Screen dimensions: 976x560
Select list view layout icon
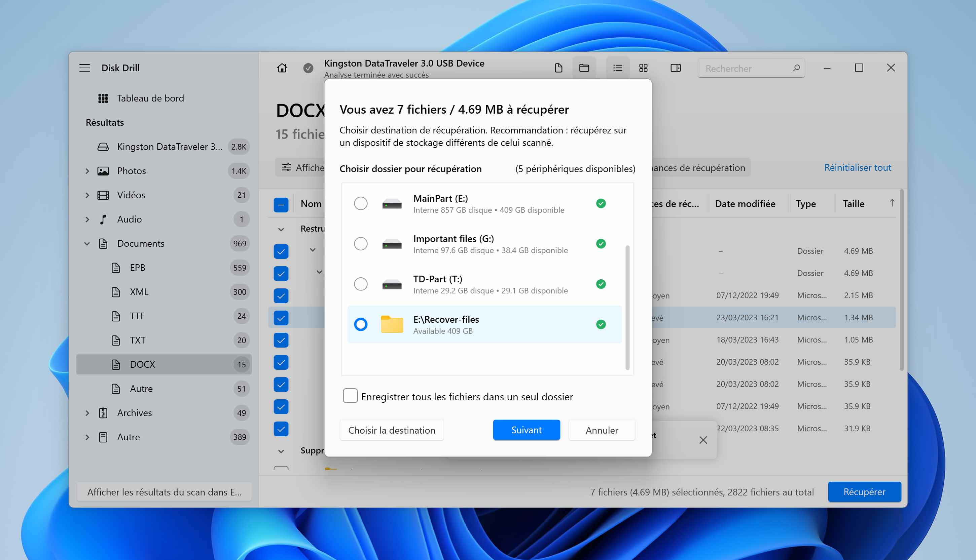[617, 68]
